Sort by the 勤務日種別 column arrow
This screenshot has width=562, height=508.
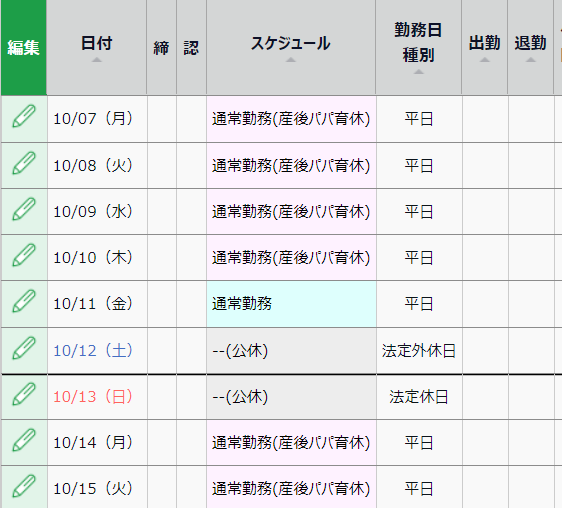tap(418, 72)
